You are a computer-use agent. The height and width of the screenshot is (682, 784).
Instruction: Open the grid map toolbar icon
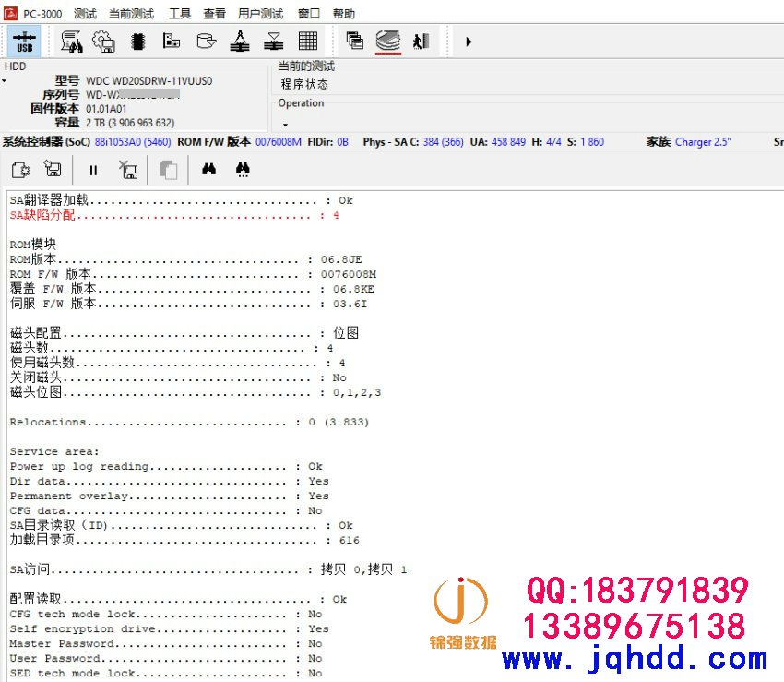(308, 41)
